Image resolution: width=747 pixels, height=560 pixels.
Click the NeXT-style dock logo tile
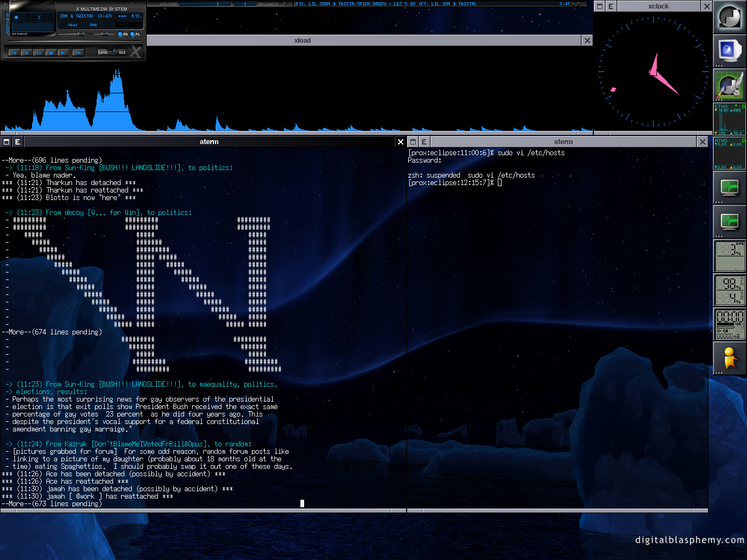tap(730, 17)
